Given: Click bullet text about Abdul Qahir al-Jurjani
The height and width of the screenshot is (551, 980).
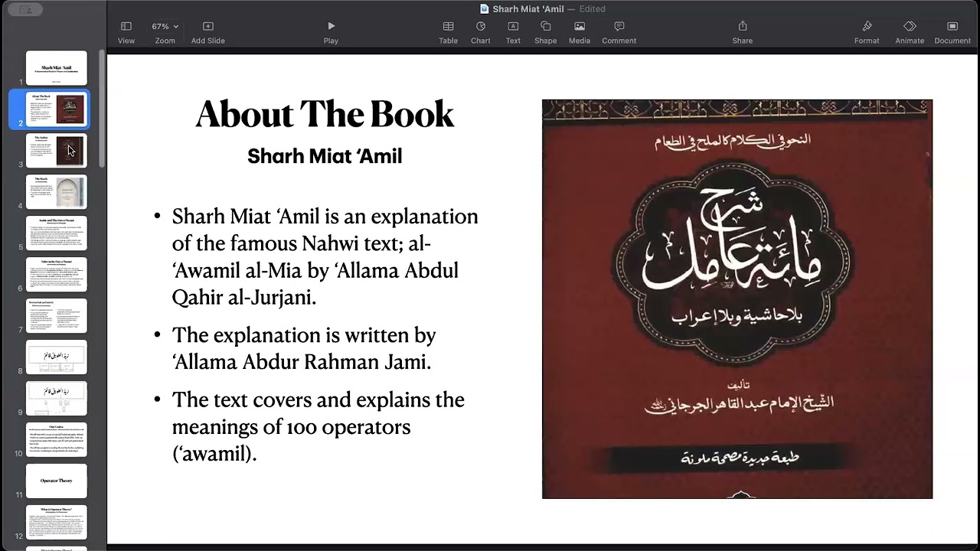Looking at the screenshot, I should [x=325, y=256].
